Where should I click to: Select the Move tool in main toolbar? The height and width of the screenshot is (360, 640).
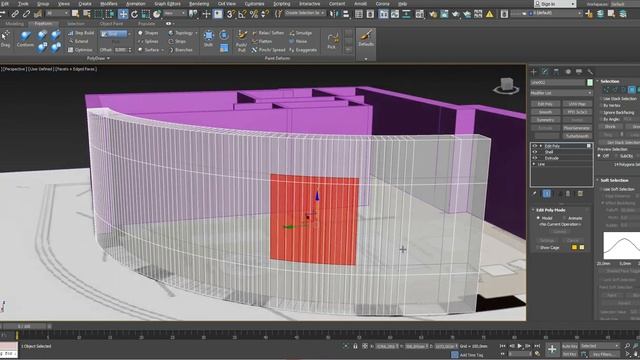(x=123, y=14)
